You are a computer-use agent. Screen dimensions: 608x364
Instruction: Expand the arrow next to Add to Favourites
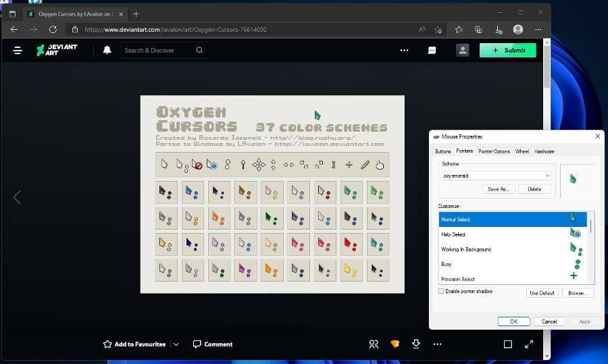pyautogui.click(x=176, y=344)
